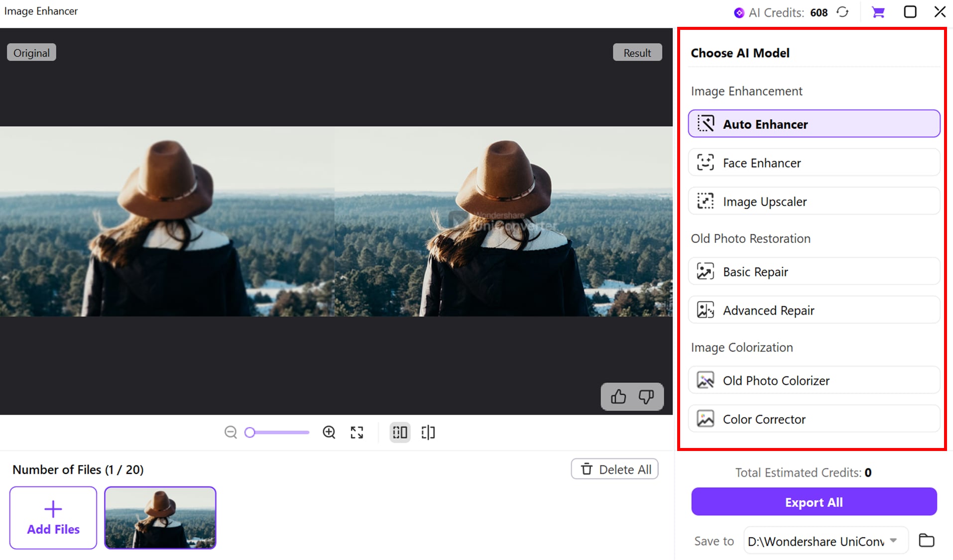The image size is (953, 560).
Task: Maximize the Image Enhancer window
Action: 910,12
